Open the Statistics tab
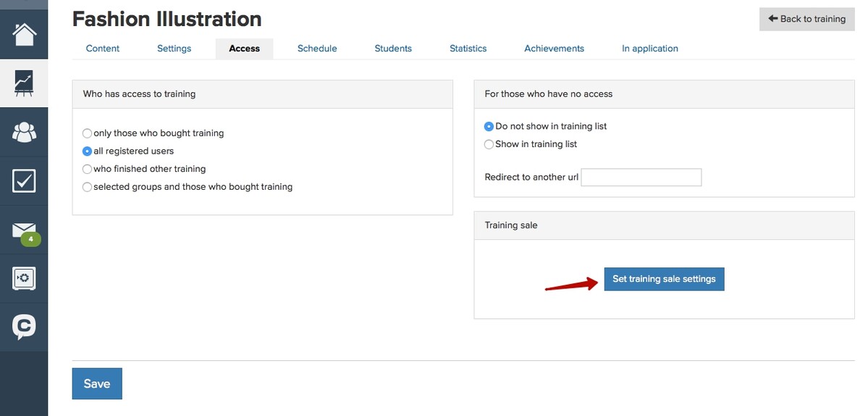Image resolution: width=868 pixels, height=416 pixels. [468, 49]
